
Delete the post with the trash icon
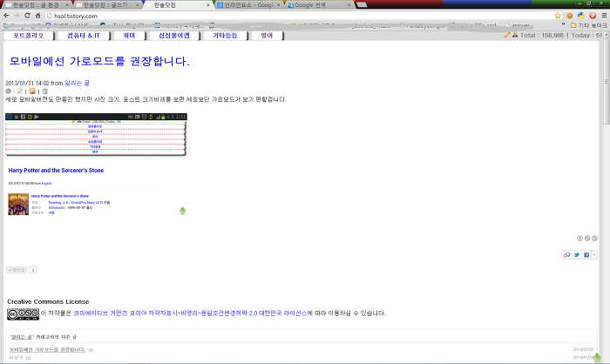44,91
